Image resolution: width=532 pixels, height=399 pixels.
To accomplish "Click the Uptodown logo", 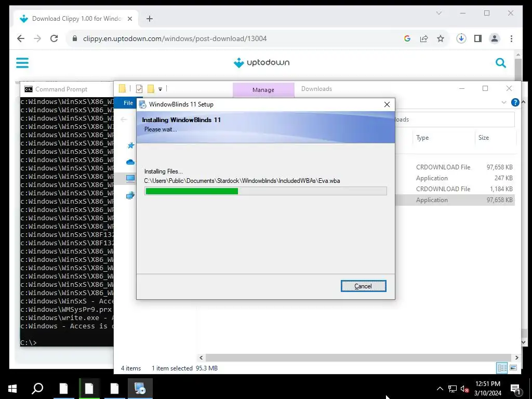I will click(x=262, y=63).
